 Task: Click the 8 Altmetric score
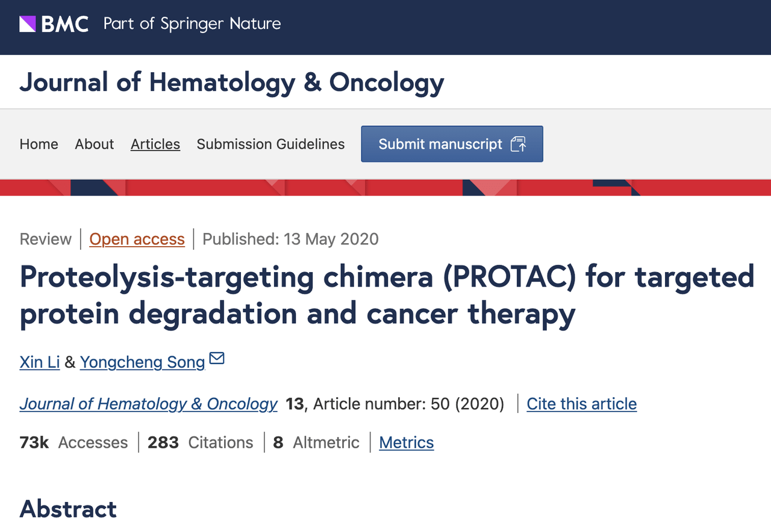point(316,443)
